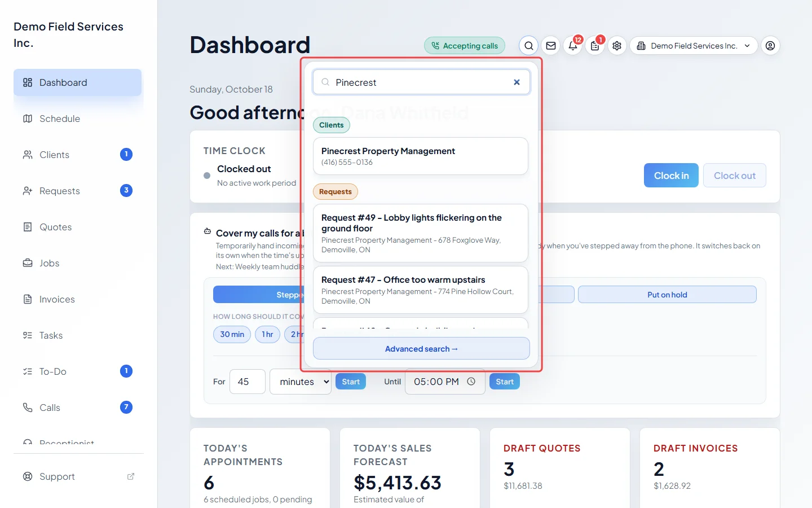
Task: Open the Draft Invoices card
Action: [x=710, y=468]
